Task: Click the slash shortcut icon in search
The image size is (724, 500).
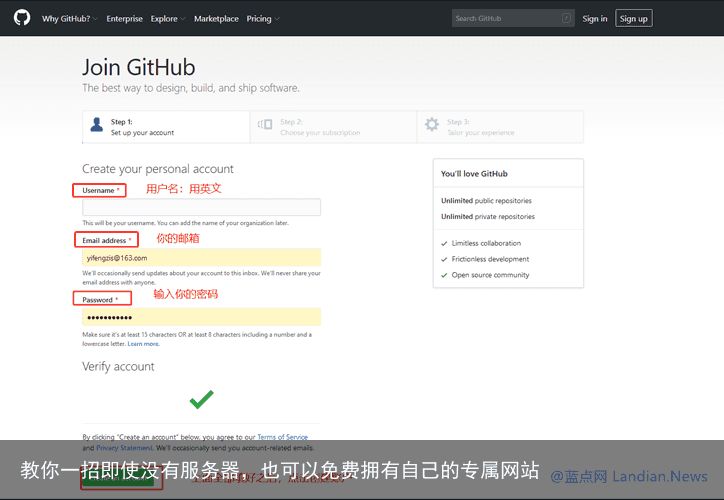Action: [x=566, y=18]
